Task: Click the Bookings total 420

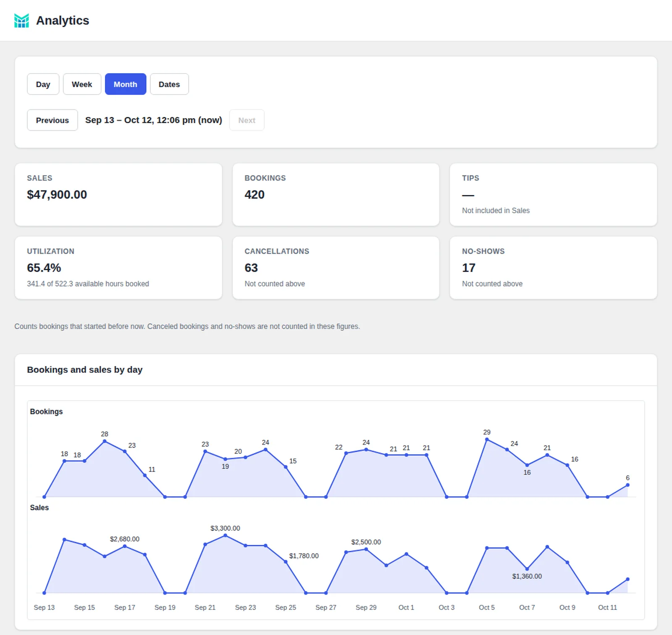Action: (x=255, y=195)
